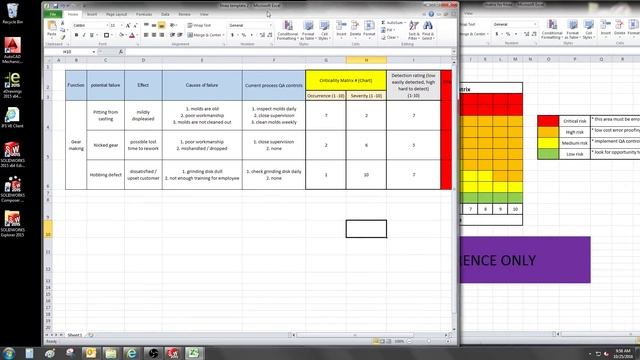The width and height of the screenshot is (640, 360).
Task: Click the Excel icon in the taskbar
Action: [193, 353]
